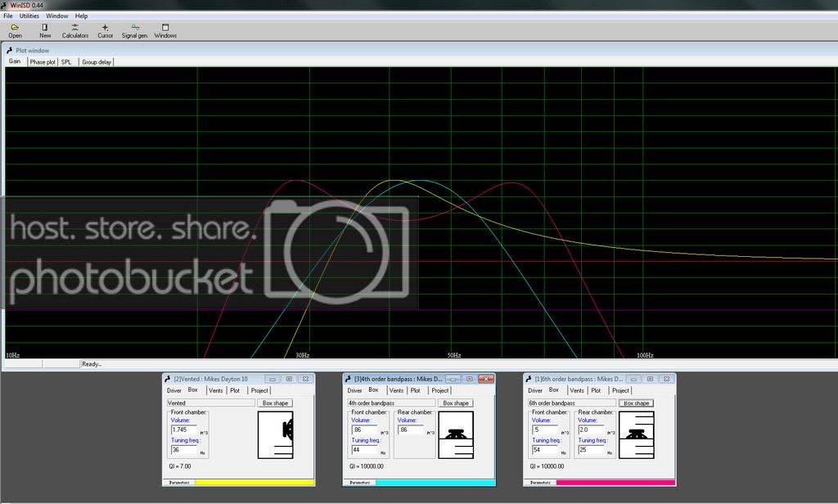Click Parameters button in Vented window
Viewport: 838px width, 504px height.
coord(179,482)
